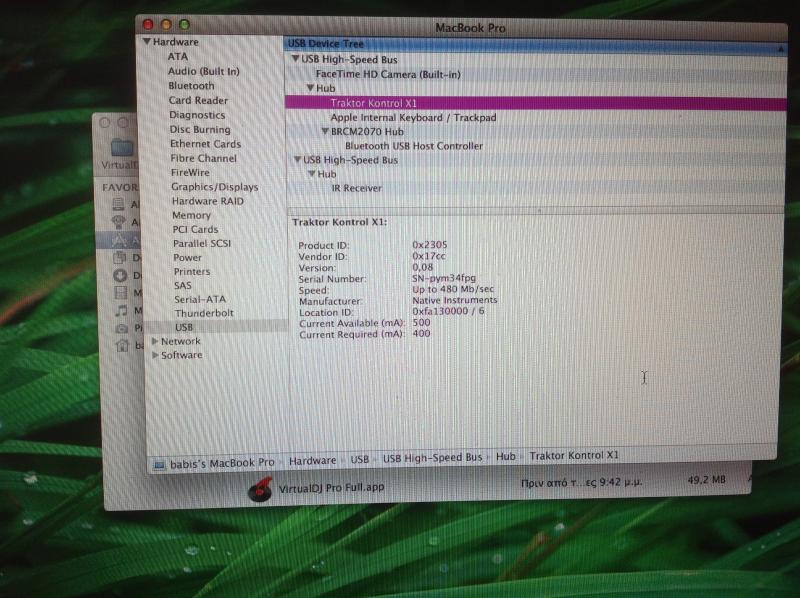800x598 pixels.
Task: Select Card Reader in the sidebar
Action: (198, 100)
